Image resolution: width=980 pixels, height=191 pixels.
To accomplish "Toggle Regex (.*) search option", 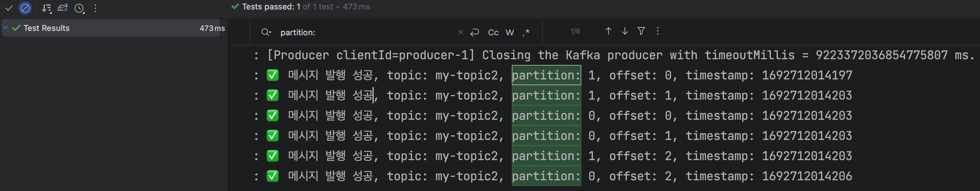I will 527,32.
